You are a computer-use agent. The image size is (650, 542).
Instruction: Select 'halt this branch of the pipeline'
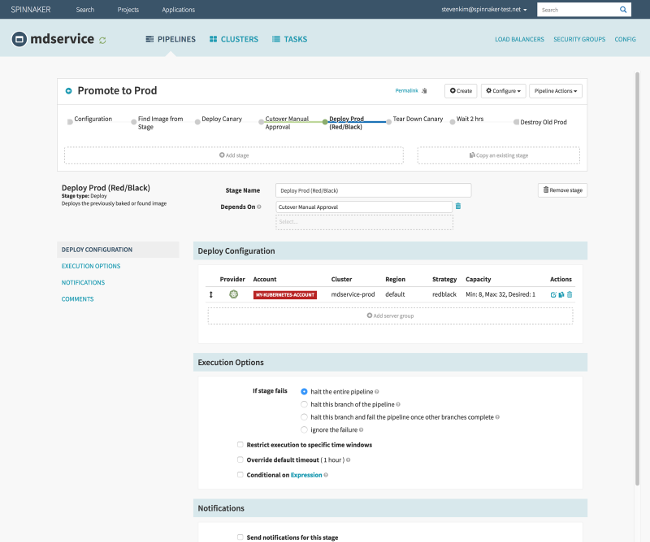[304, 404]
